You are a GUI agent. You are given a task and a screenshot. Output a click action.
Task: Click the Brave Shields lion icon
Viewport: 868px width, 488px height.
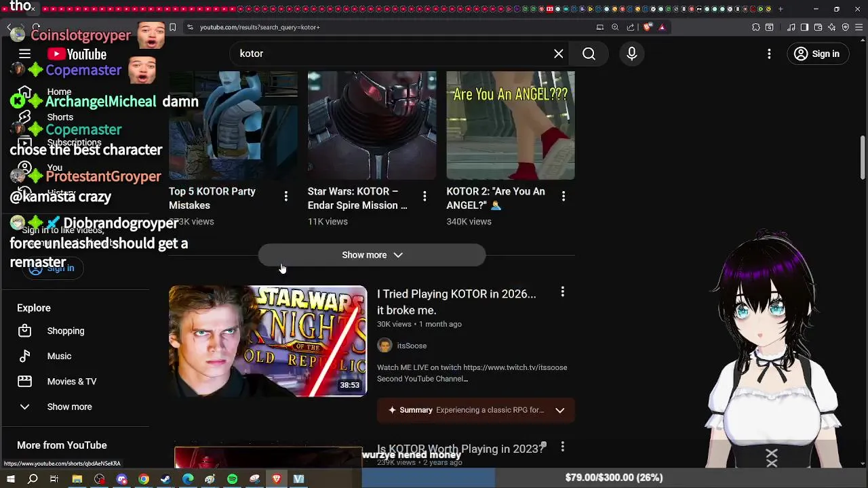(647, 27)
